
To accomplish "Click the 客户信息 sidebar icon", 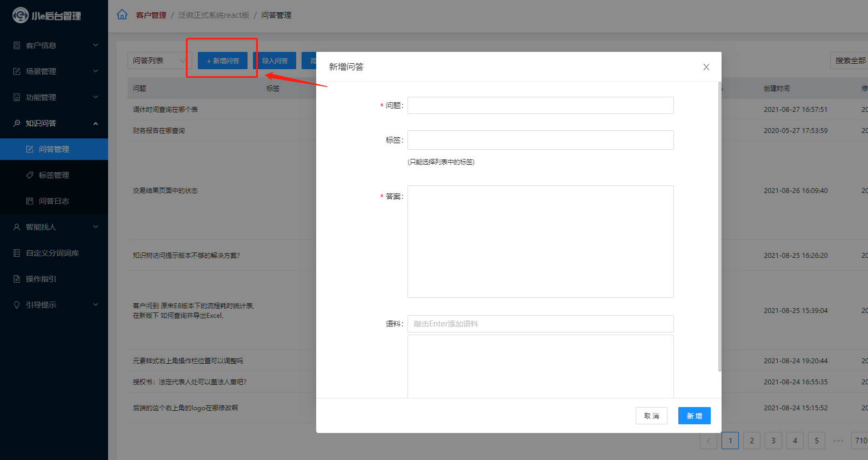I will [17, 45].
